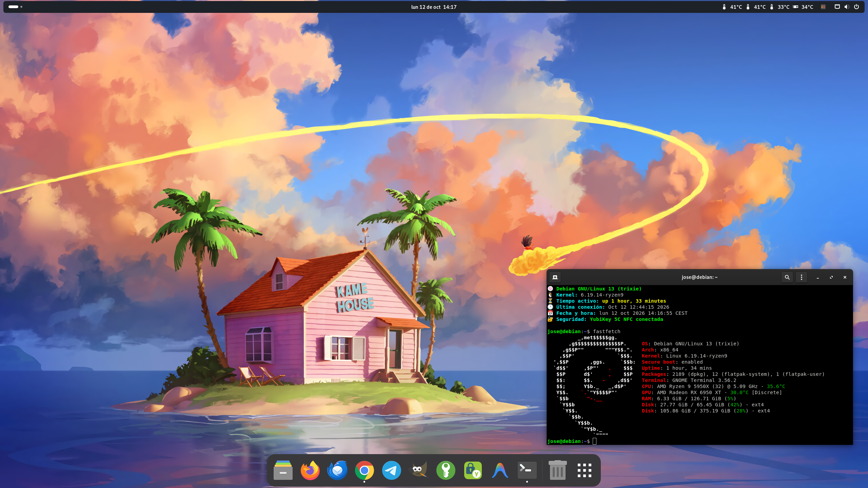
Task: Launch the rainbow arch app in dock
Action: pyautogui.click(x=500, y=470)
